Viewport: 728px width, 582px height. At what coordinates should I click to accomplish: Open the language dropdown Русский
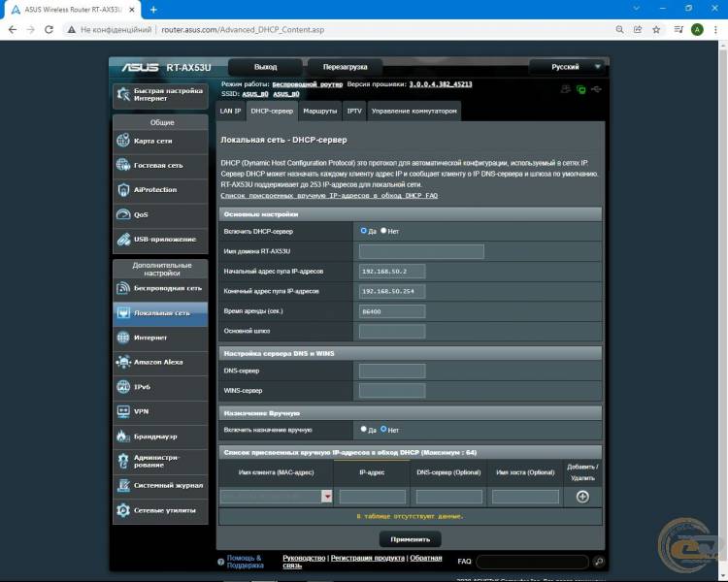click(x=568, y=67)
